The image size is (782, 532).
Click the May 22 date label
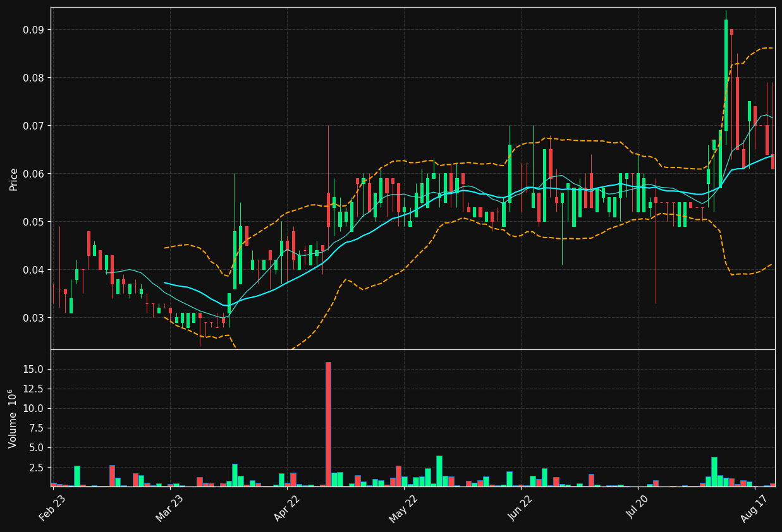click(403, 507)
